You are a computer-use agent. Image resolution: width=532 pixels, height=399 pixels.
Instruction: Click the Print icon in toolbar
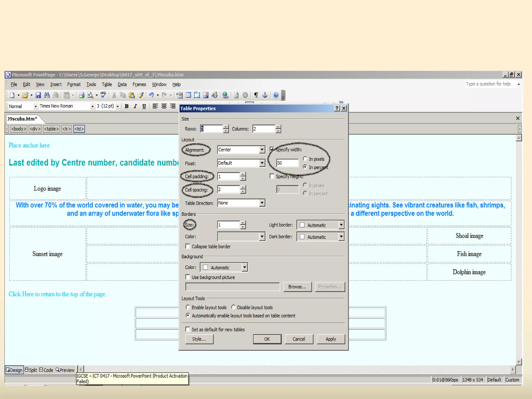click(x=82, y=95)
